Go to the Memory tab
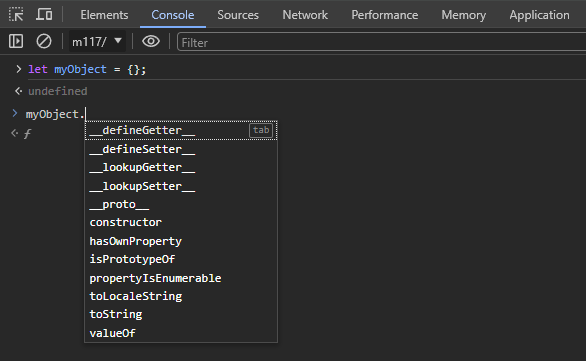586x361 pixels. click(x=463, y=15)
